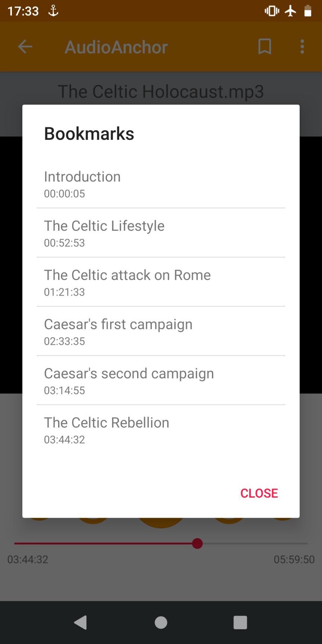Tap the vibrate mode status icon

(272, 11)
